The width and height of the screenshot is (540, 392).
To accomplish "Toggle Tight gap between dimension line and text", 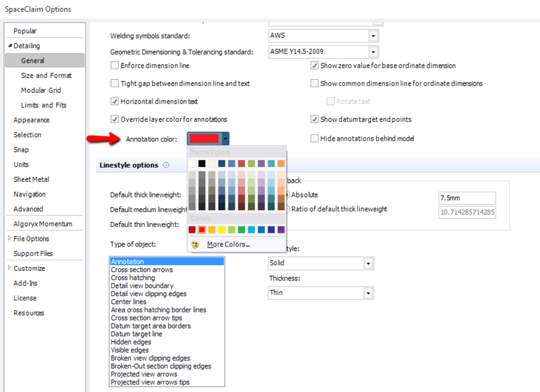I will [115, 83].
